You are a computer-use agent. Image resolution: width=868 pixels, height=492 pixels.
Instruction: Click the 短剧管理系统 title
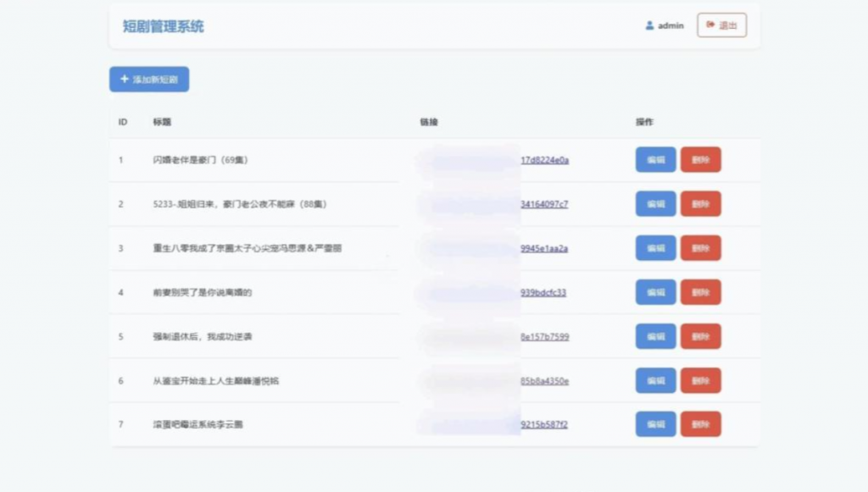coord(162,25)
